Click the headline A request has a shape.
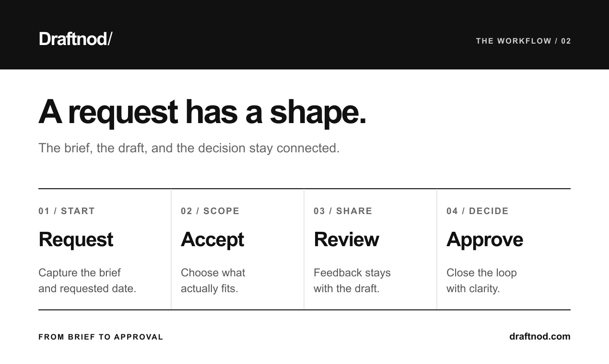The image size is (609, 364). point(202,112)
